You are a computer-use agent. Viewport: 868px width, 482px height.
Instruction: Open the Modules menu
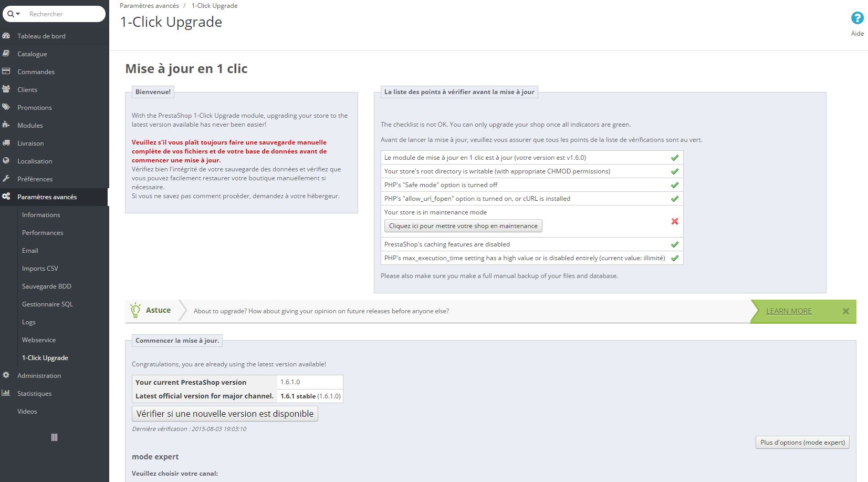point(30,126)
